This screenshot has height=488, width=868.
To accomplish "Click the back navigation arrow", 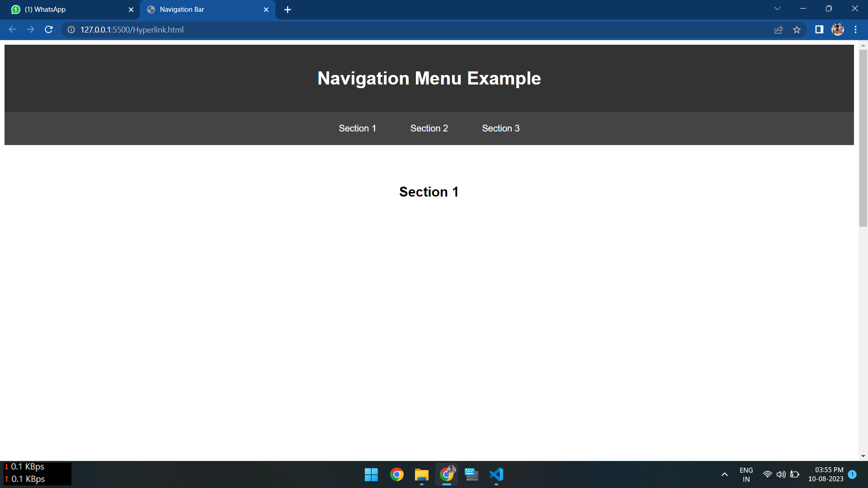I will pyautogui.click(x=12, y=29).
